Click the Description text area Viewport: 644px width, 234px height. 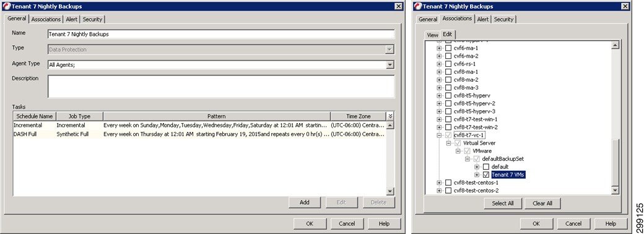coord(221,86)
